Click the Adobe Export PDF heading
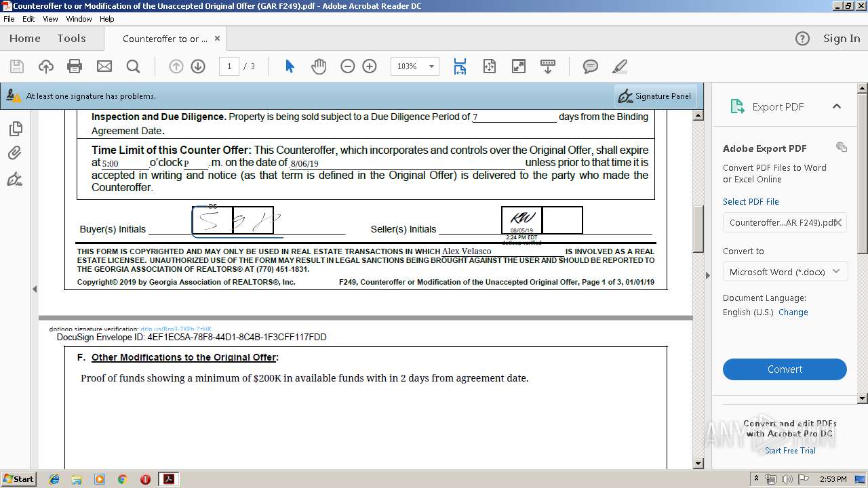 (x=764, y=148)
